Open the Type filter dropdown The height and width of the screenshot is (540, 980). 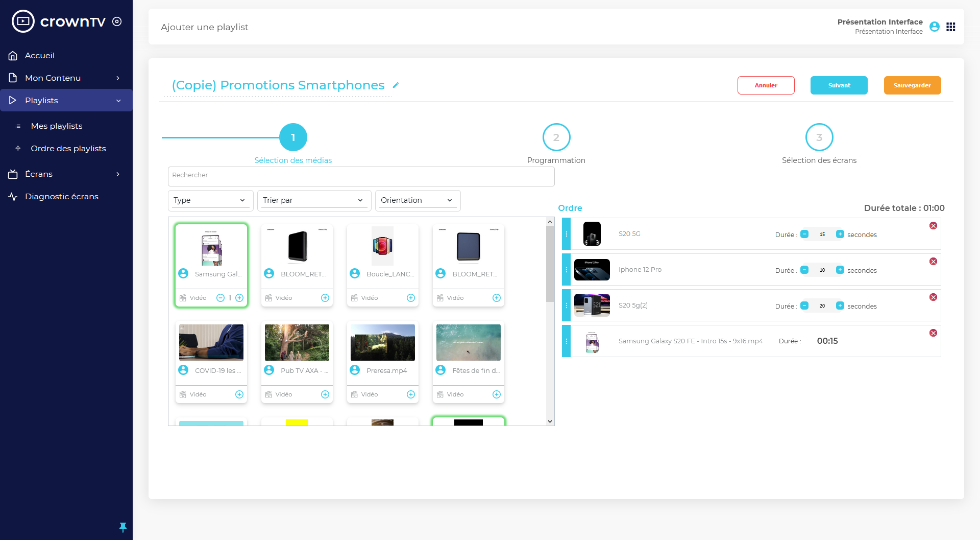pyautogui.click(x=210, y=200)
